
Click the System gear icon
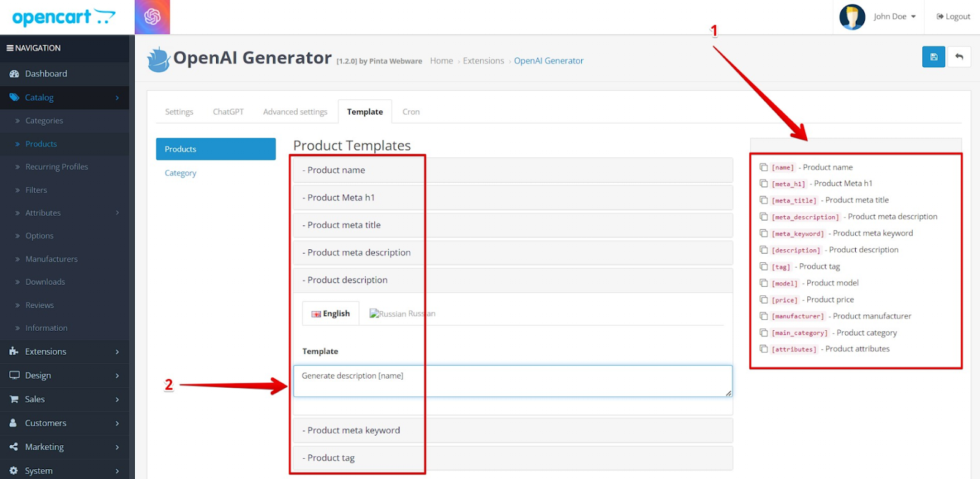14,471
